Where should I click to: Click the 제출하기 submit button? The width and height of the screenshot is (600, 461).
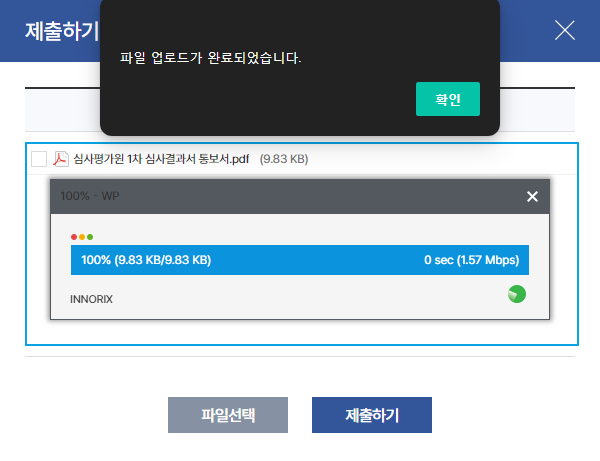click(x=372, y=415)
